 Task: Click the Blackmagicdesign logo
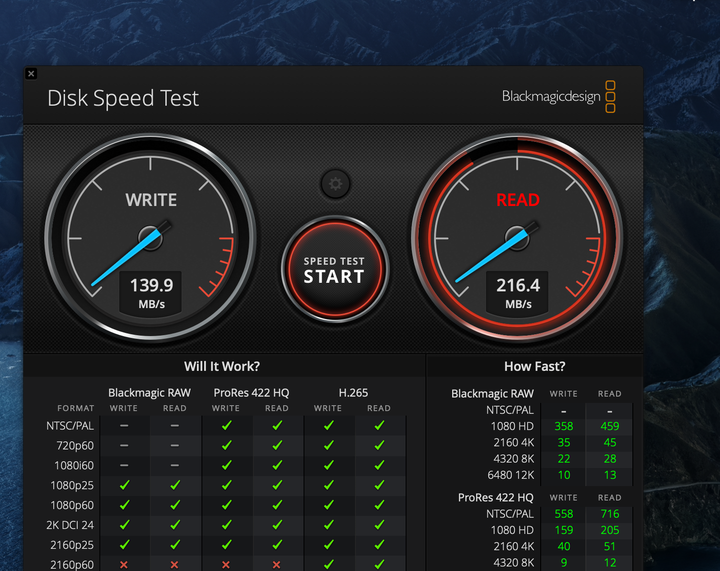tap(558, 96)
